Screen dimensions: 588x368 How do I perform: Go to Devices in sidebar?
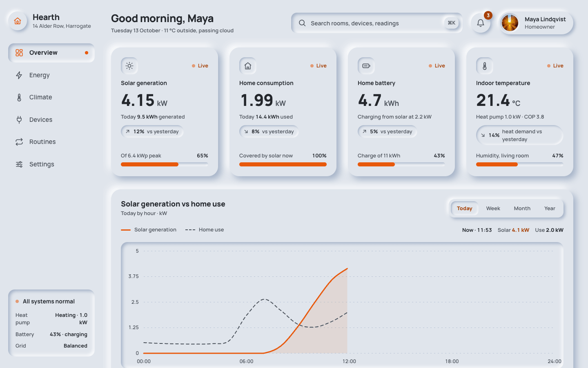click(x=51, y=120)
